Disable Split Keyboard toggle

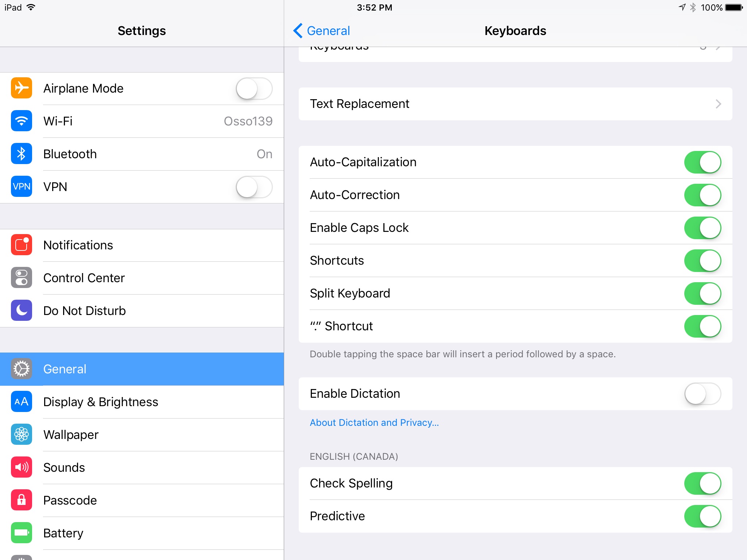coord(702,293)
